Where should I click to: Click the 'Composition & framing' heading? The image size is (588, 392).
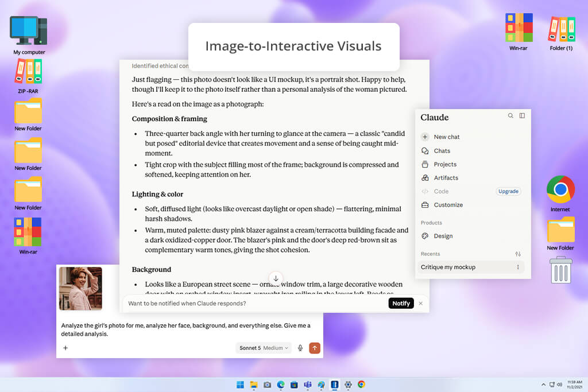[x=169, y=119]
